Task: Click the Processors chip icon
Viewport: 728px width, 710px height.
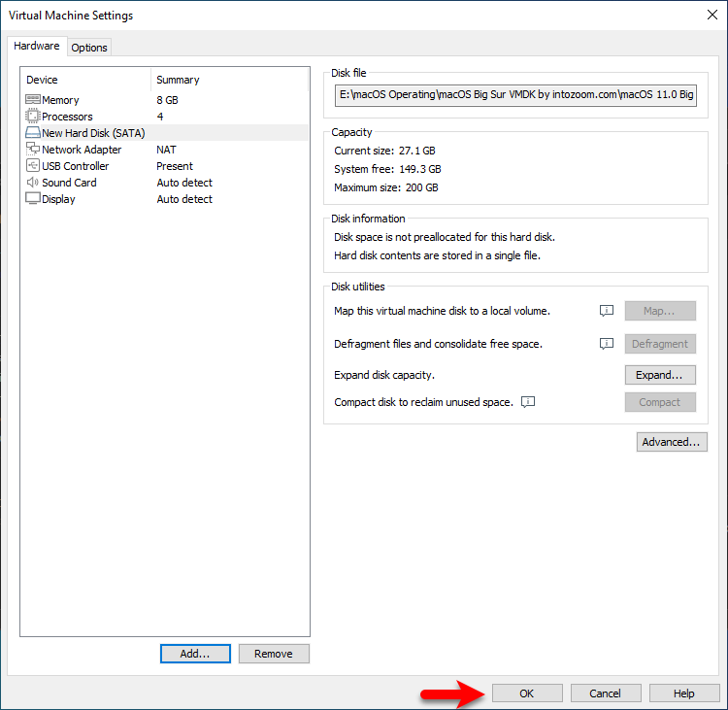Action: (32, 117)
